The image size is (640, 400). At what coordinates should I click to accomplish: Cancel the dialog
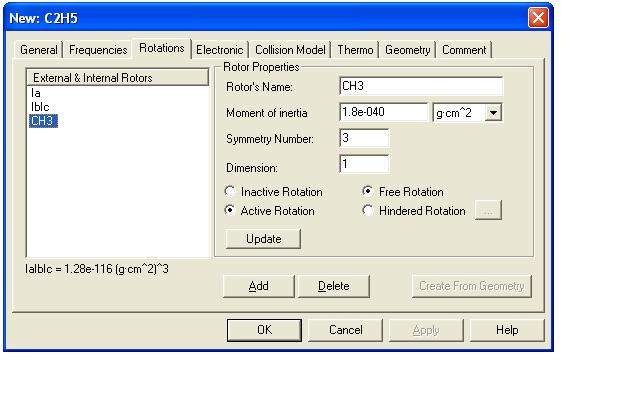(x=345, y=330)
